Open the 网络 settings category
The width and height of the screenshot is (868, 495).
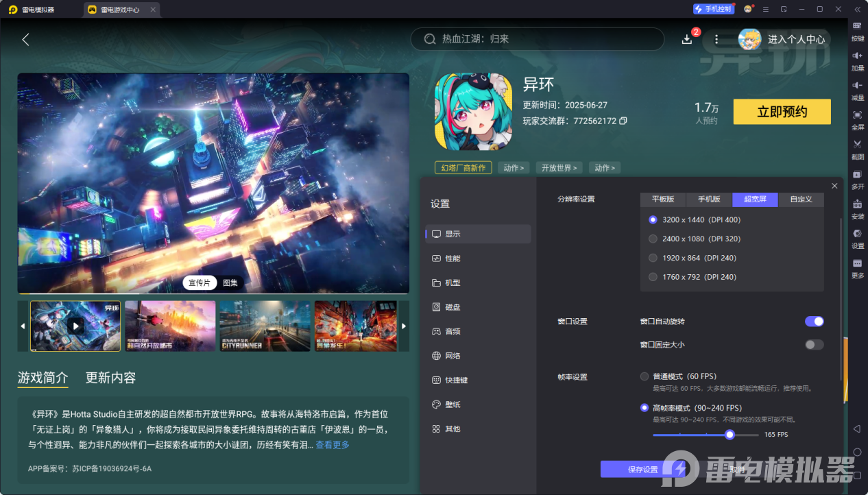click(x=478, y=356)
